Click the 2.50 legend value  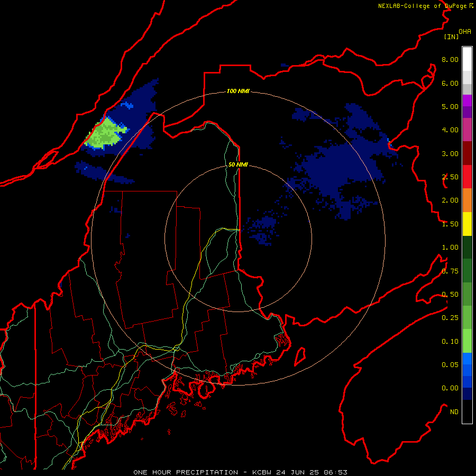[450, 177]
